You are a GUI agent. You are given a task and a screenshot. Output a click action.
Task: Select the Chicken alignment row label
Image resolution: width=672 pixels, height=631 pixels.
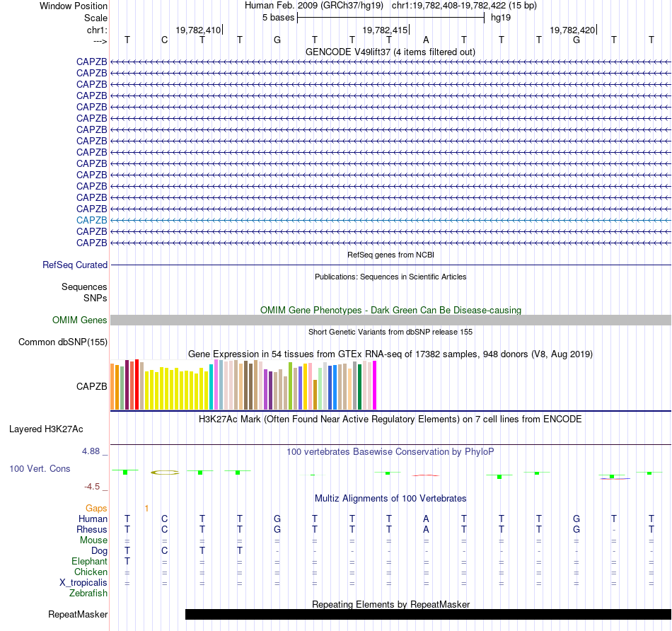pyautogui.click(x=91, y=572)
